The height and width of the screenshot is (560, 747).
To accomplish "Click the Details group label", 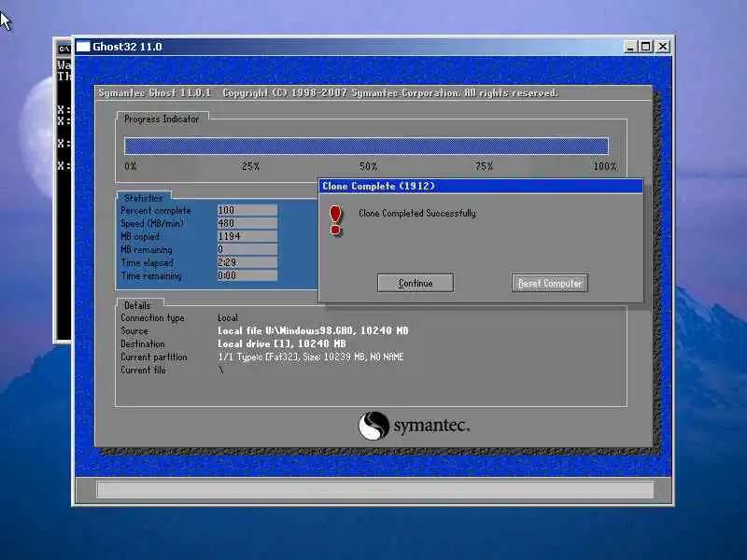I will click(x=137, y=305).
